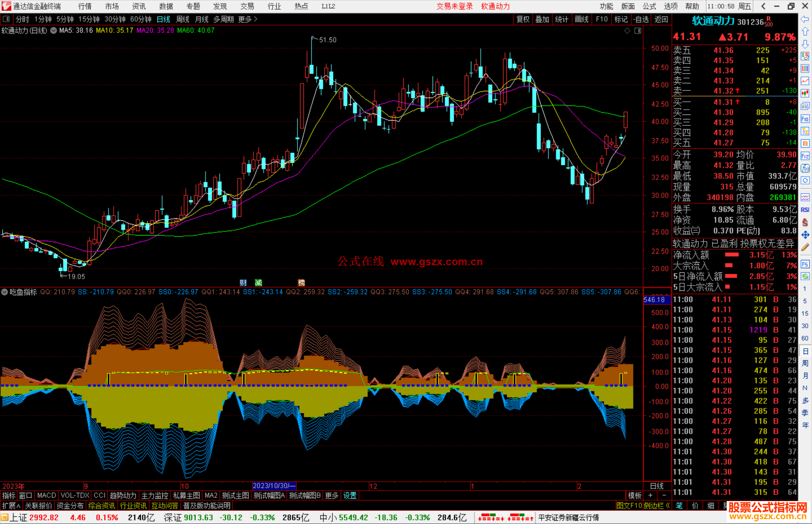
Task: Open the 公式 menu in the top bar
Action: [649, 6]
